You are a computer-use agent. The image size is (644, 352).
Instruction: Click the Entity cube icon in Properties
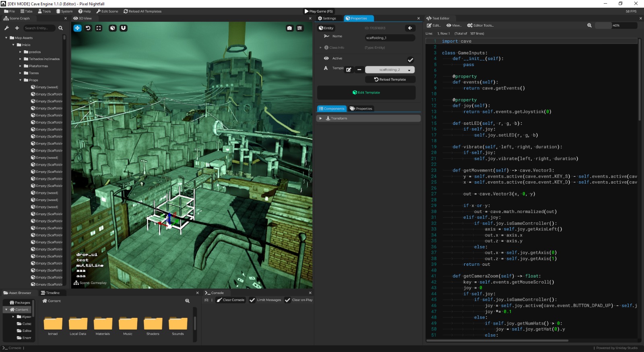[321, 28]
